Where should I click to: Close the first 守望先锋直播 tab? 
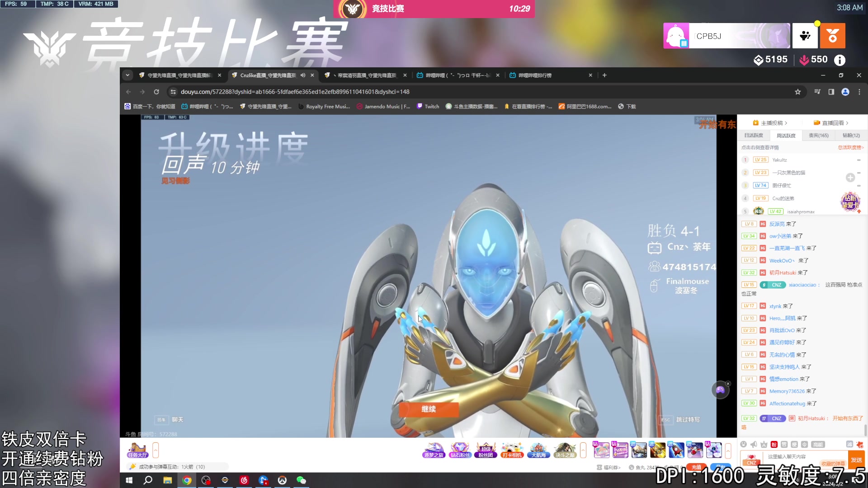tap(220, 75)
